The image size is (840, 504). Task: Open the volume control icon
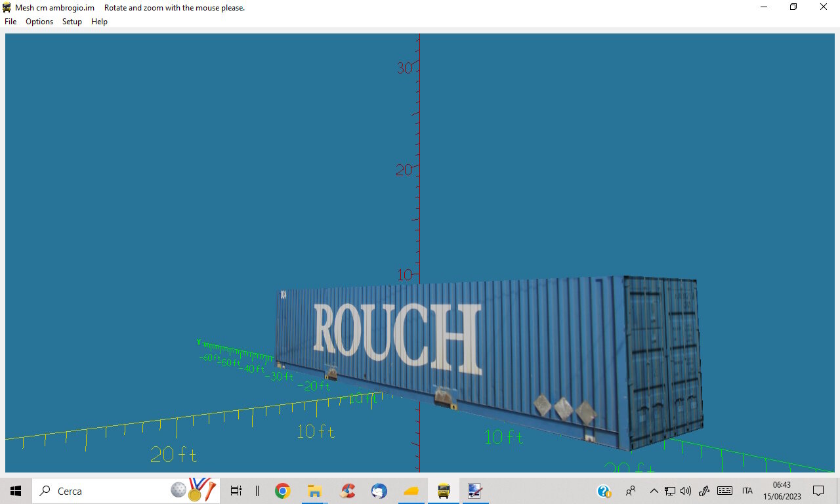point(686,491)
